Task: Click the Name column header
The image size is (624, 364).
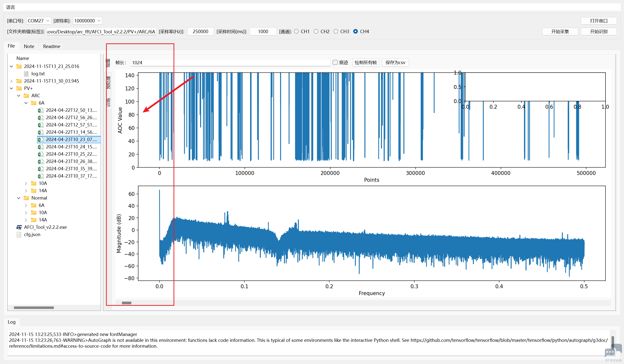Action: coord(23,58)
